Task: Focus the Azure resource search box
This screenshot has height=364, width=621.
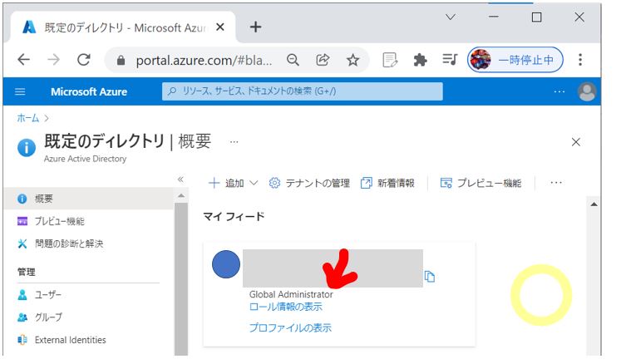Action: (302, 91)
